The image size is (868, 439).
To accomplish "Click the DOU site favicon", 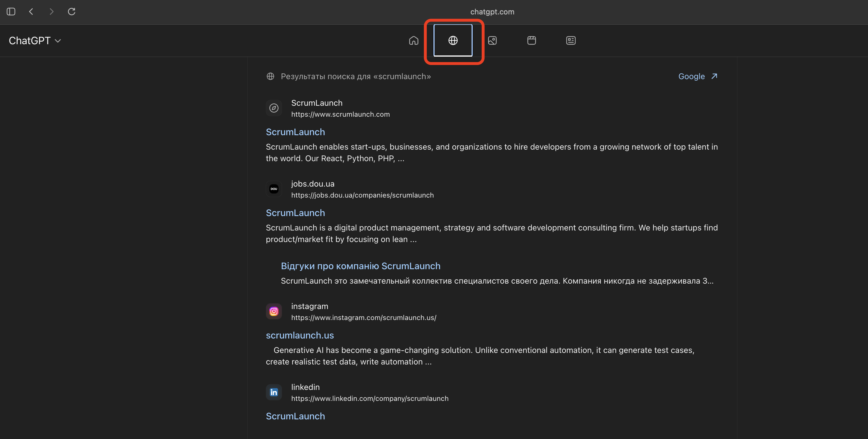I will click(274, 189).
